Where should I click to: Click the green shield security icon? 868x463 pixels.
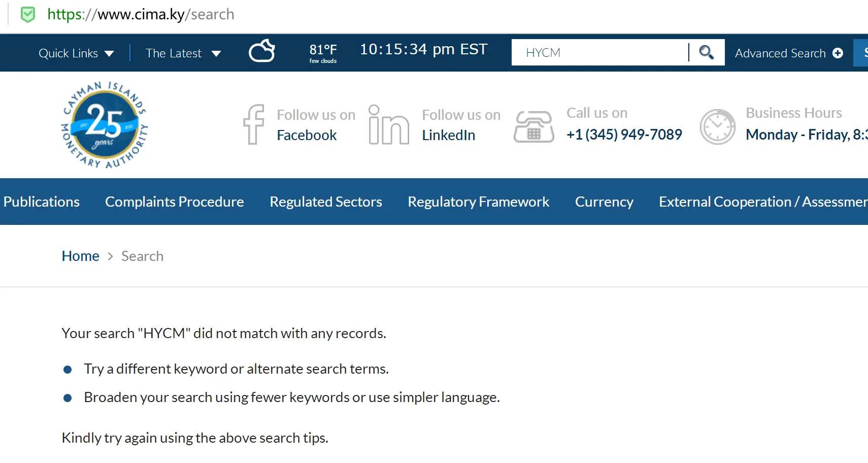pyautogui.click(x=28, y=15)
